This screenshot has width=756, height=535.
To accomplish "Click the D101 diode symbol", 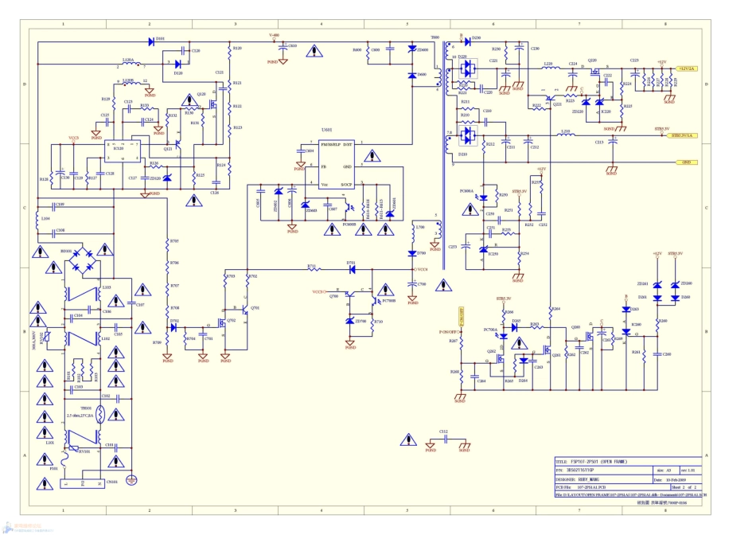I will pyautogui.click(x=150, y=38).
